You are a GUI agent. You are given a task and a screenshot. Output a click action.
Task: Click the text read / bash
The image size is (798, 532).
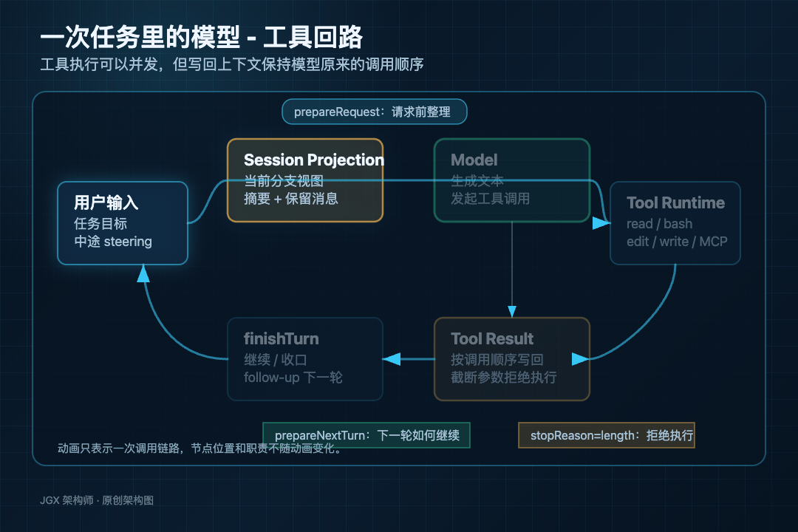[x=659, y=223]
